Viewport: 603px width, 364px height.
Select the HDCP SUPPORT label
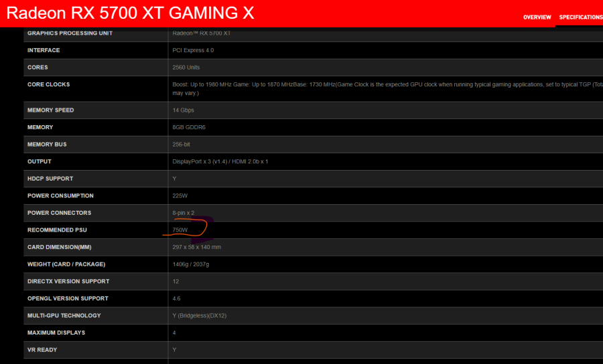coord(50,179)
